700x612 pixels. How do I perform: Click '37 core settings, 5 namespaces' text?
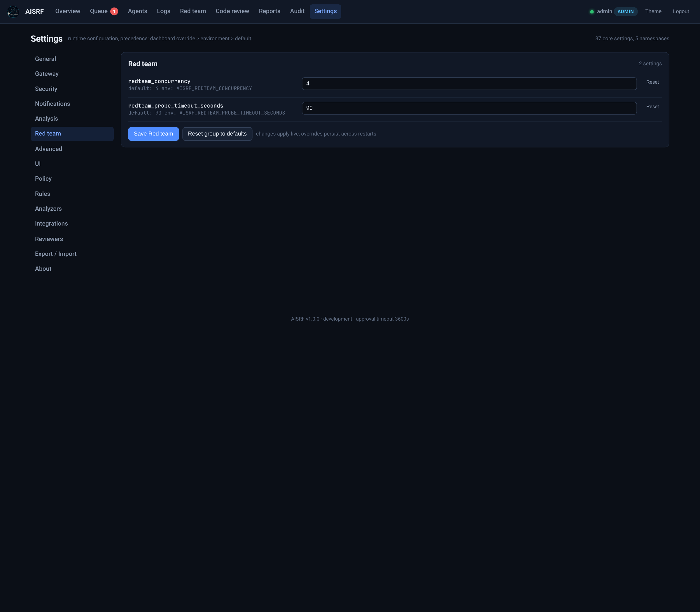632,38
